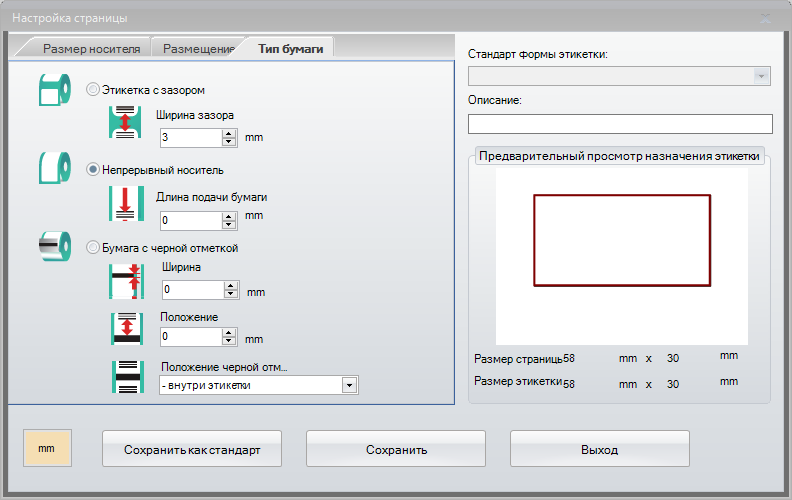Click the Предварительный просмотр назначения этикетки heading

(x=619, y=156)
